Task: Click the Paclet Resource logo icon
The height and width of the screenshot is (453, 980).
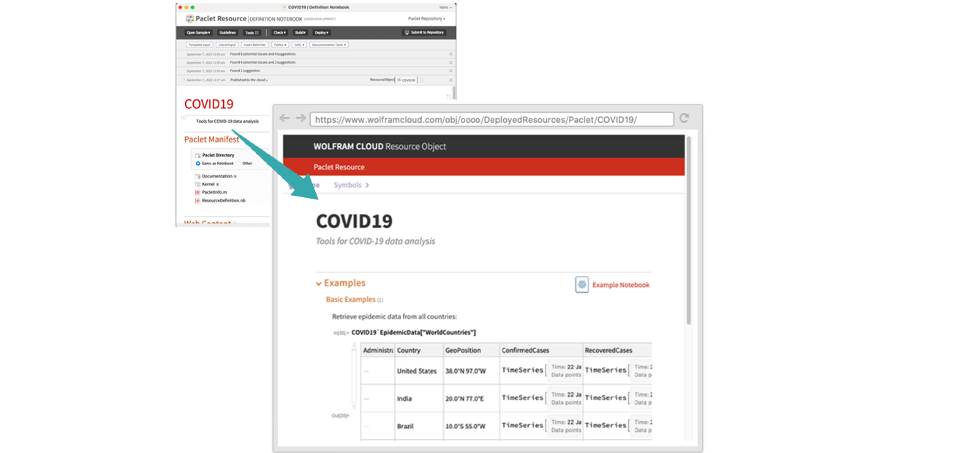Action: click(190, 18)
